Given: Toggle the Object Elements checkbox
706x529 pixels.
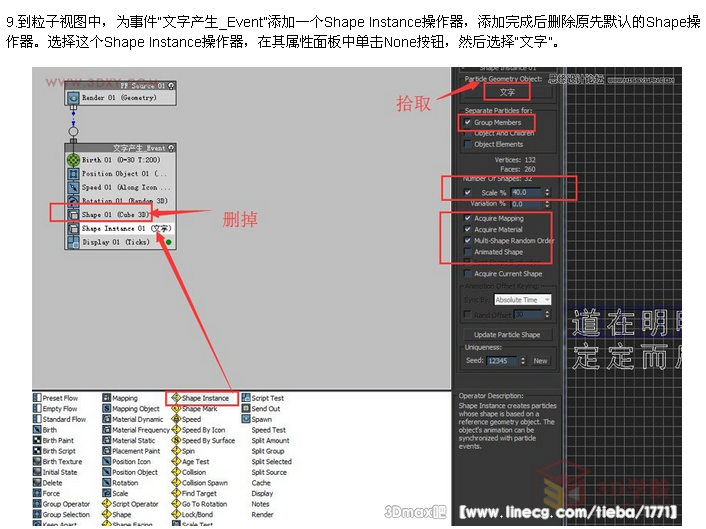Looking at the screenshot, I should click(468, 144).
